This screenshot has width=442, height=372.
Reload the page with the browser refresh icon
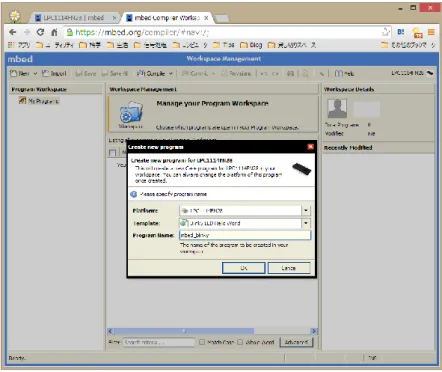pyautogui.click(x=40, y=32)
